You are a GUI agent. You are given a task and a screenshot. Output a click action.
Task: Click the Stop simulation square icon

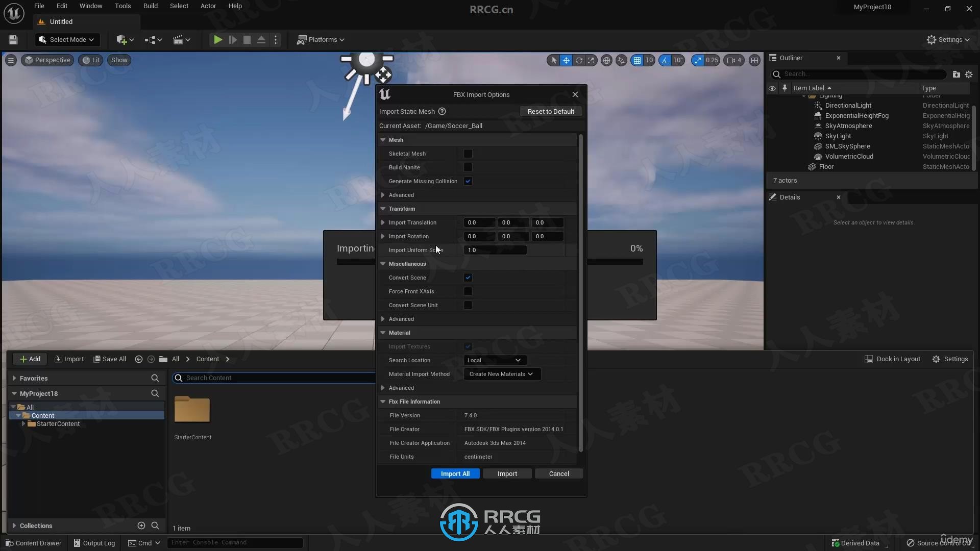[x=247, y=40]
